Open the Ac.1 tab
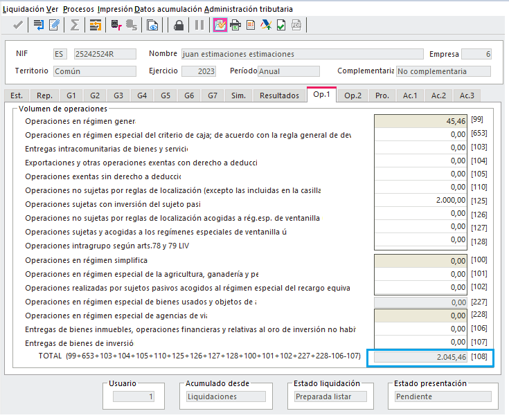 [410, 95]
